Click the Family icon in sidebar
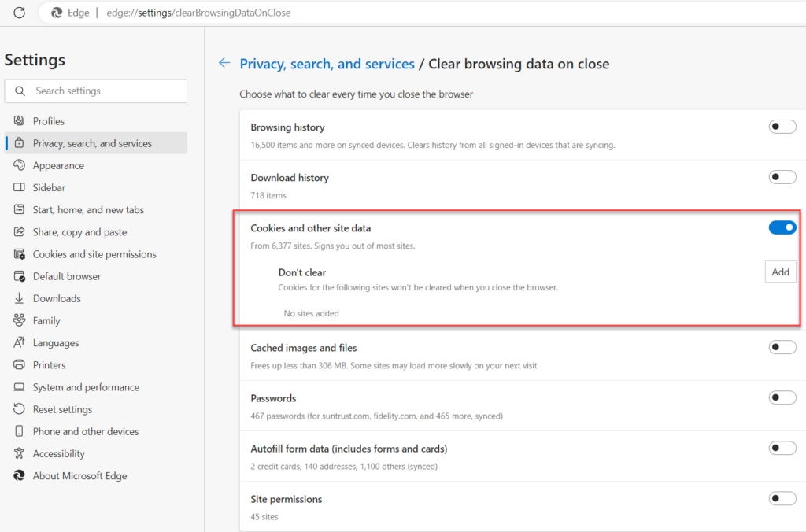Viewport: 806px width, 532px height. [19, 320]
